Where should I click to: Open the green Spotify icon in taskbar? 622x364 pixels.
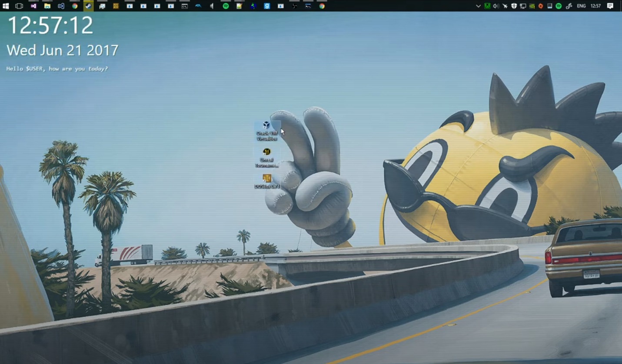[226, 6]
